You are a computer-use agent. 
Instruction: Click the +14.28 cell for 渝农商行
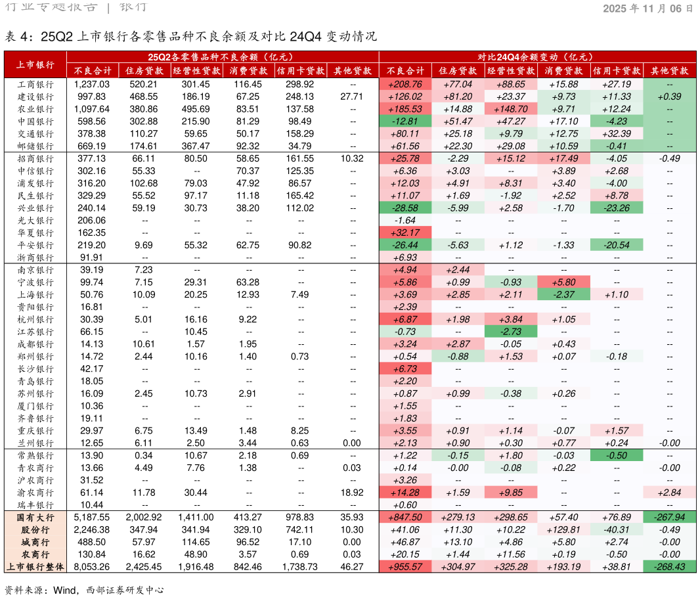point(405,493)
